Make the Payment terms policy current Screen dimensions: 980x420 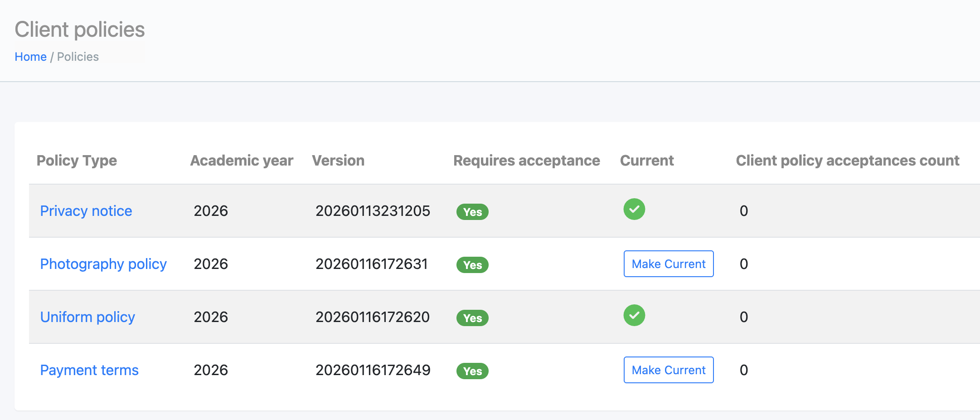(669, 370)
